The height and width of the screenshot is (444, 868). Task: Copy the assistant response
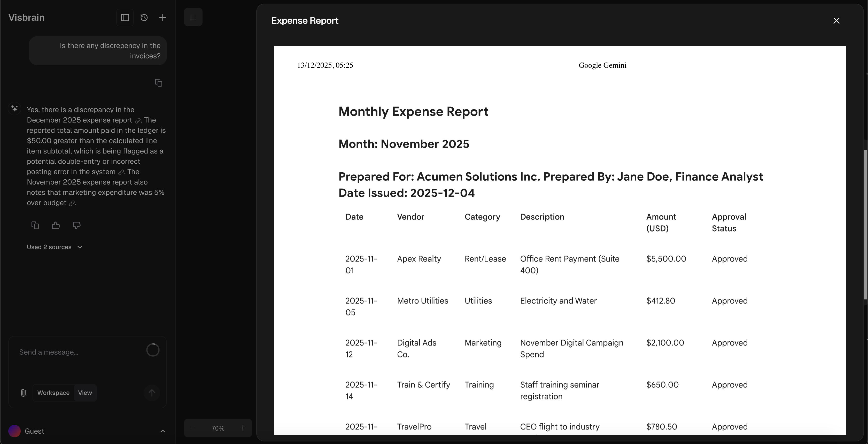(35, 225)
